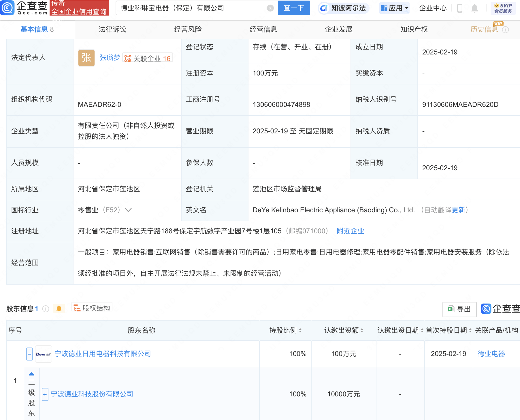The width and height of the screenshot is (520, 420).
Task: Click the Deye logo next to shareholder name
Action: pos(43,354)
